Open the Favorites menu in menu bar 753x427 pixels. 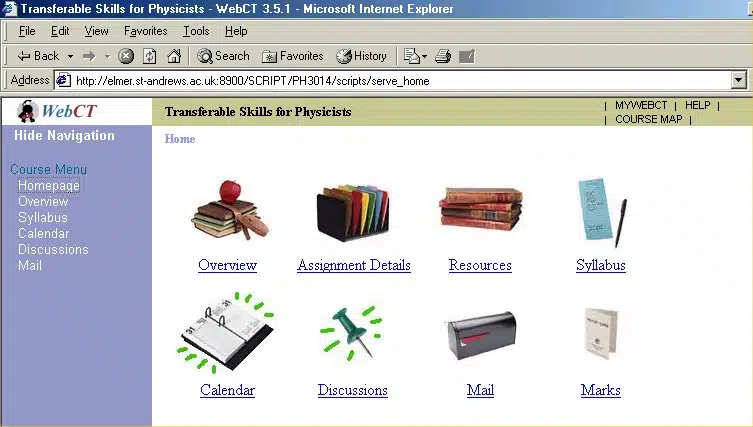tap(145, 31)
